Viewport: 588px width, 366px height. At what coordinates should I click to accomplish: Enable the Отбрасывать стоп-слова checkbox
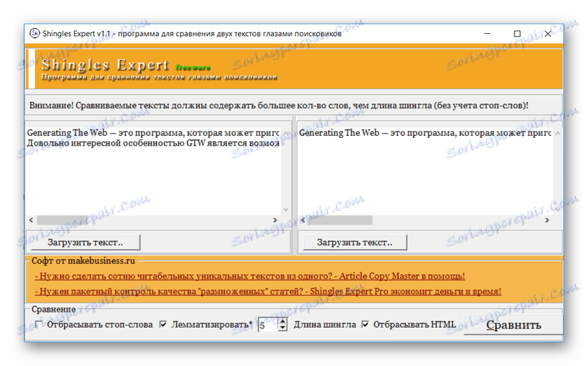pos(38,324)
